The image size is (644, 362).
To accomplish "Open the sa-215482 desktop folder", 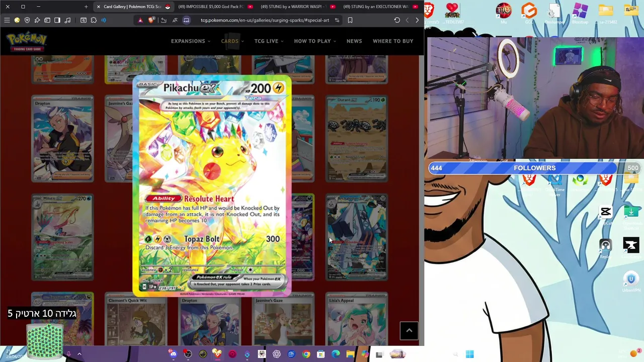I will [x=606, y=12].
